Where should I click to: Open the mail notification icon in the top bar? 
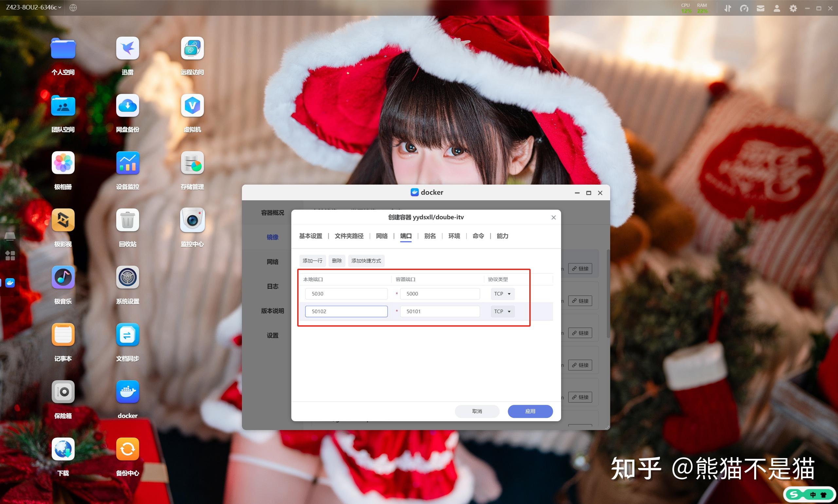click(x=761, y=8)
